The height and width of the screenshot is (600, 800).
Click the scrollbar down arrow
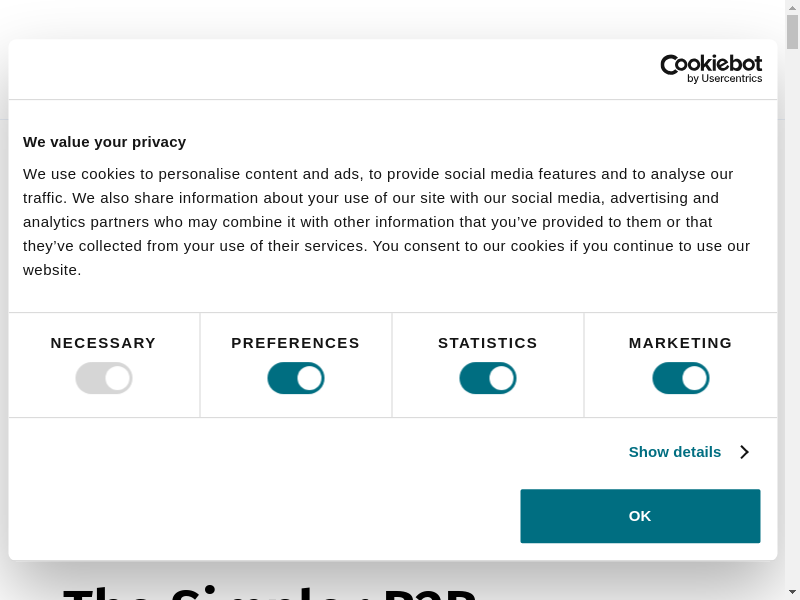click(x=792, y=593)
